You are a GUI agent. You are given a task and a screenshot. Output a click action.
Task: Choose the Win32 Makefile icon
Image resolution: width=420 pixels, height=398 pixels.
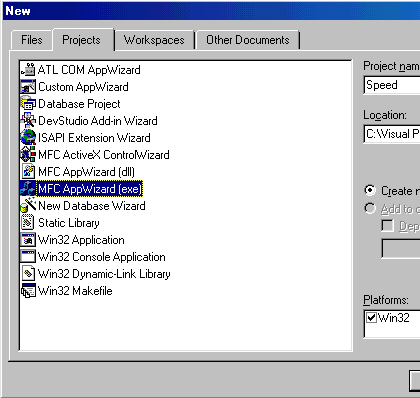tap(28, 291)
